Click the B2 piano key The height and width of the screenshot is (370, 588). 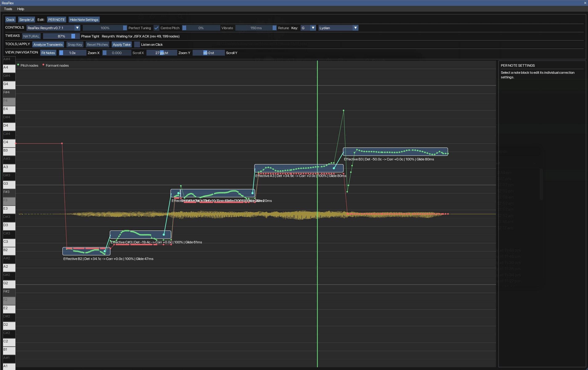(9, 251)
